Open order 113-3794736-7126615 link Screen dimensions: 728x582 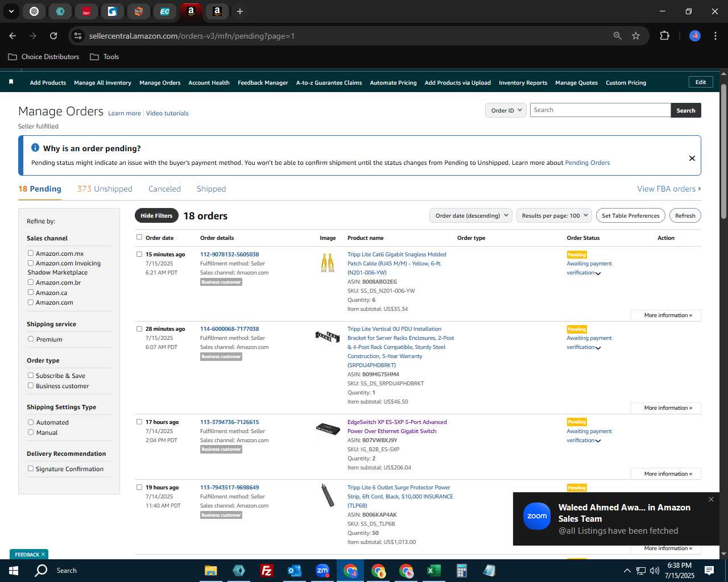229,422
